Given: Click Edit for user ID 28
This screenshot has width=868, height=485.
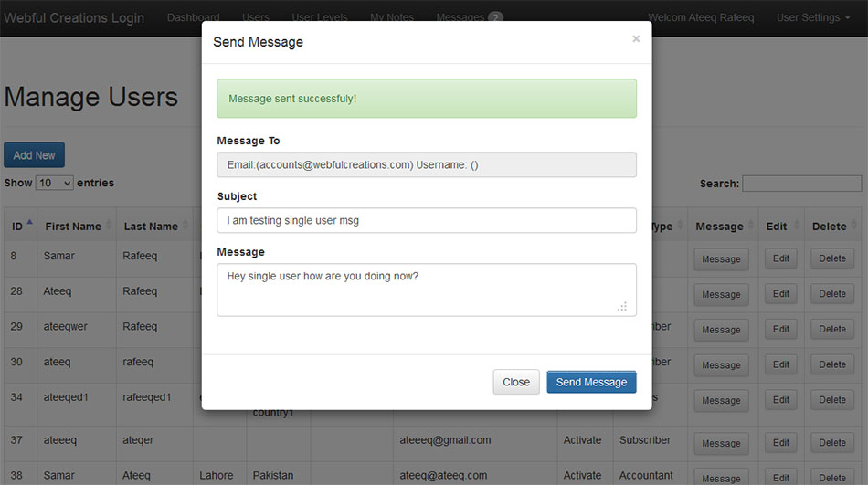Looking at the screenshot, I should click(x=780, y=294).
